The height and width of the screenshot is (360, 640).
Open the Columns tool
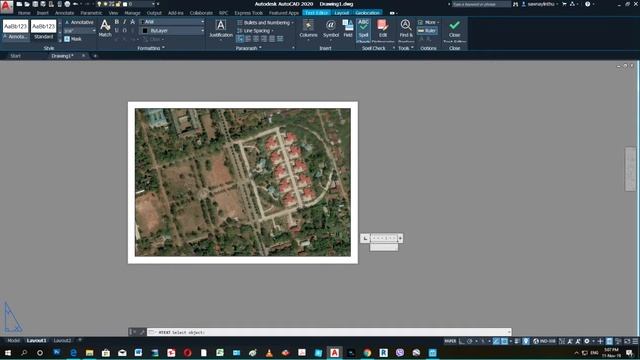click(308, 29)
